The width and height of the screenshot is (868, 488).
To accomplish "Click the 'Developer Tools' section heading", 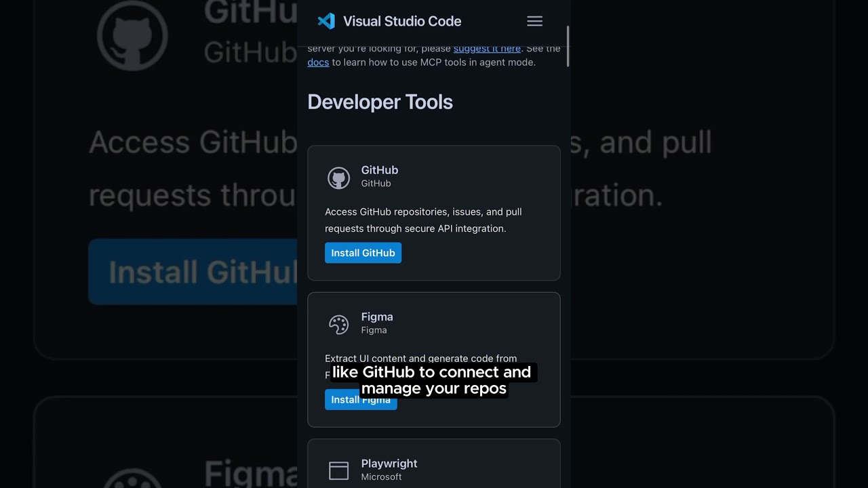I will (x=380, y=102).
